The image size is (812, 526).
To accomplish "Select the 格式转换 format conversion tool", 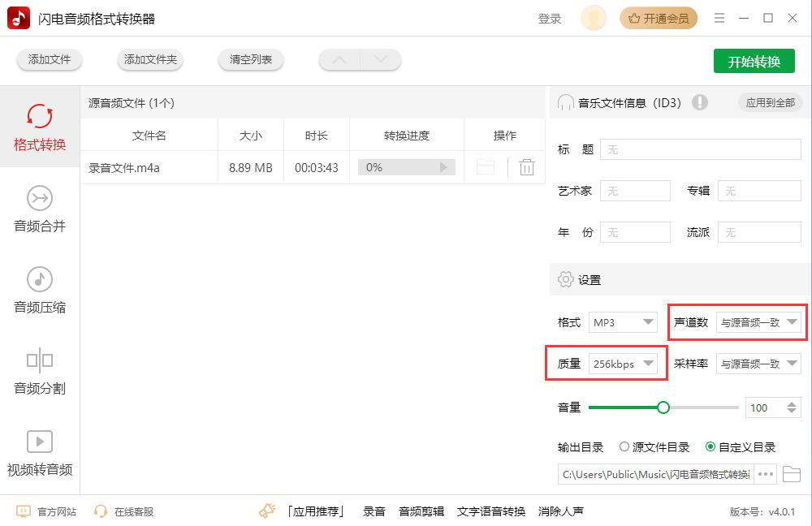I will (40, 127).
